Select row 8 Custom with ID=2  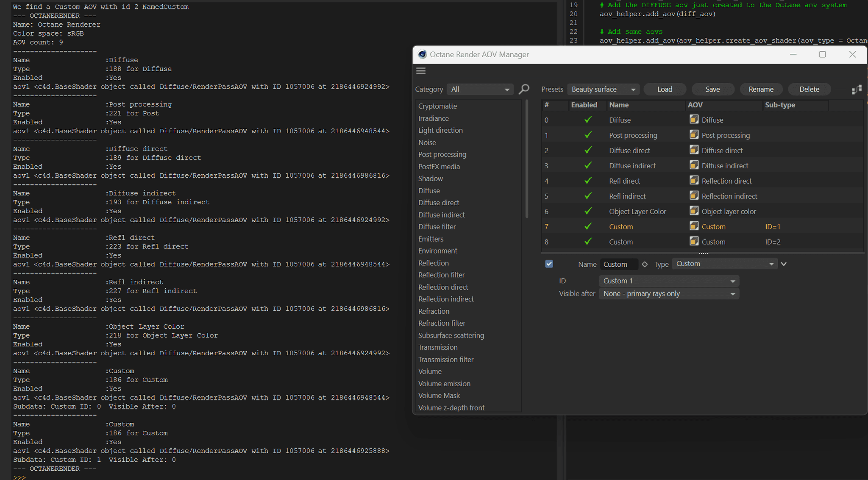[x=702, y=242]
